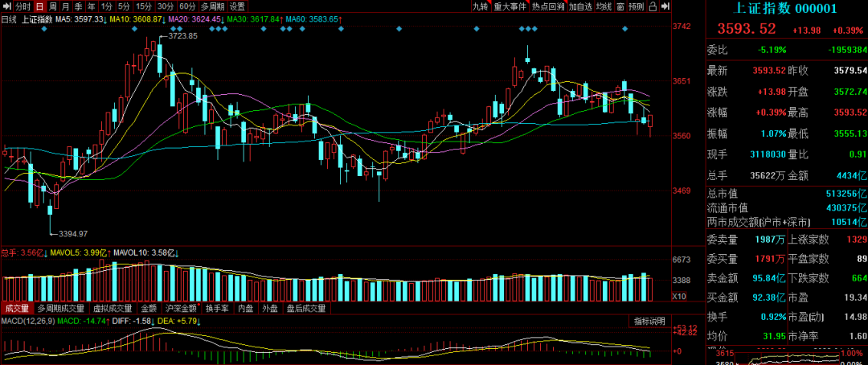The image size is (868, 365).
Task: Select the 季 quarterly period tab
Action: pos(78,6)
